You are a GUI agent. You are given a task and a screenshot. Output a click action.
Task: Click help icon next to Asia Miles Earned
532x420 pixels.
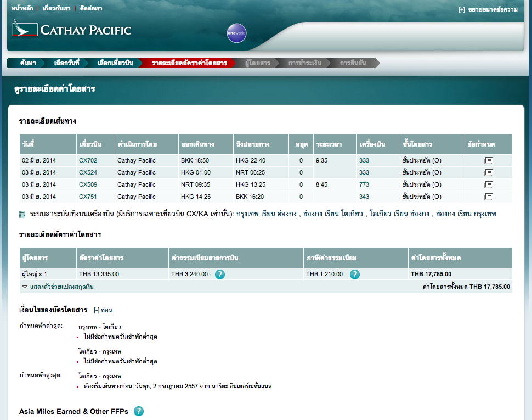click(138, 411)
